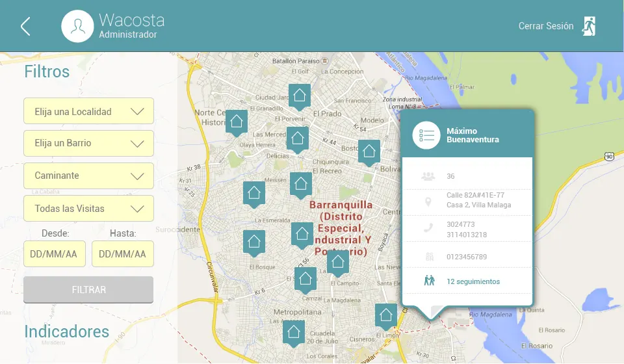The width and height of the screenshot is (624, 364).
Task: Open the Elija un Barrio dropdown
Action: pos(89,143)
